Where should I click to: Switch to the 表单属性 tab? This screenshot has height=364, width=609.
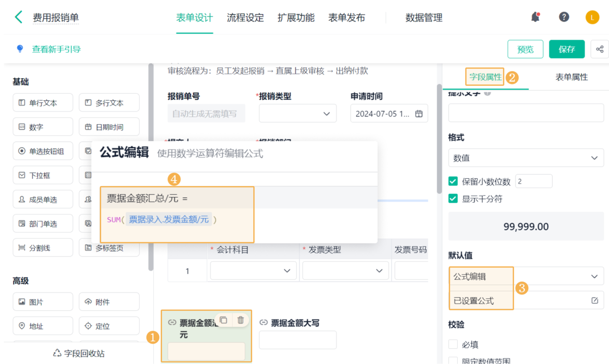[571, 77]
